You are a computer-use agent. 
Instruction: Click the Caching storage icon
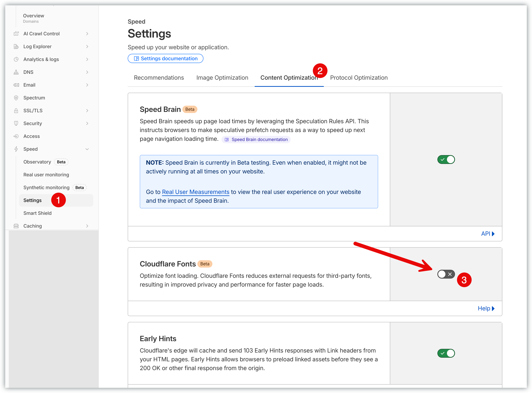point(16,226)
